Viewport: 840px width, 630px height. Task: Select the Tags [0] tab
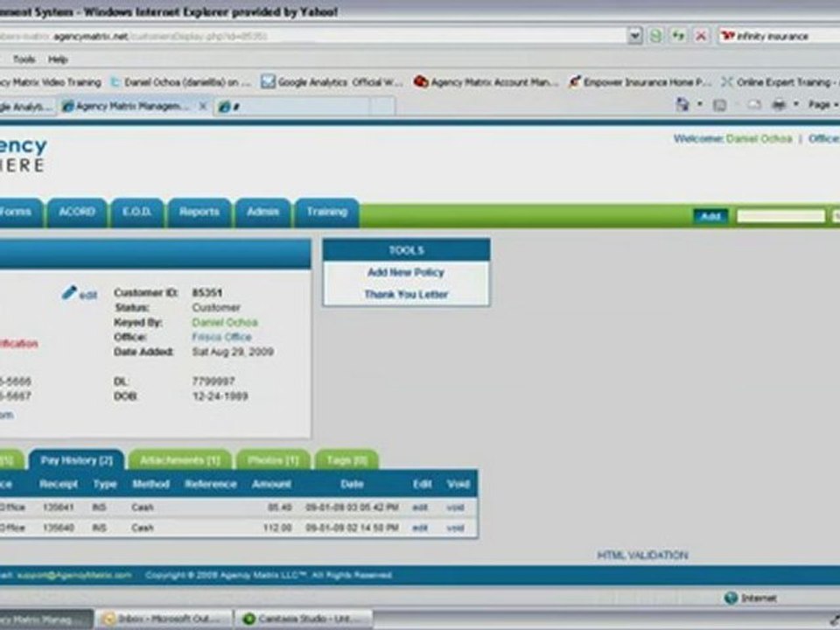pos(346,460)
